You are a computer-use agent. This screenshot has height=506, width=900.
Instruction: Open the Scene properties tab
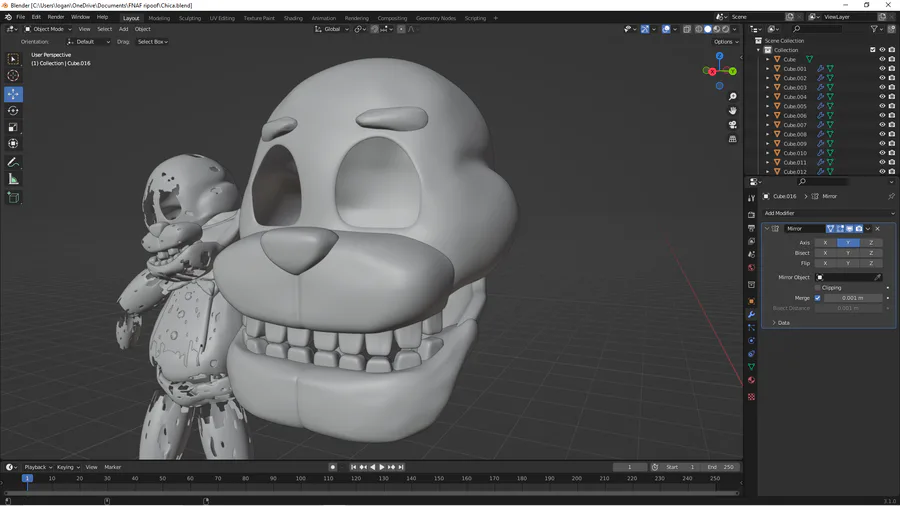tap(751, 254)
